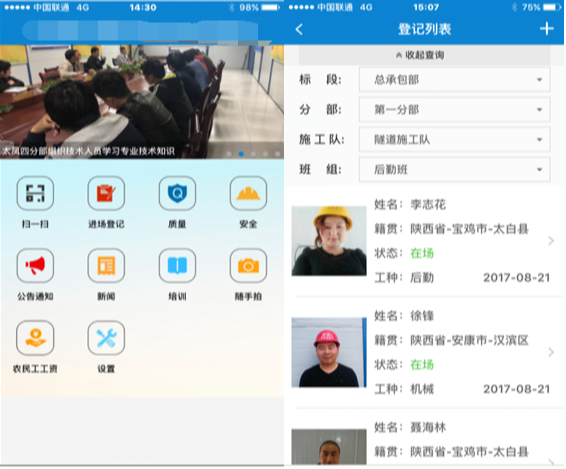Tap the name 李志花
The image size is (566, 469).
[428, 205]
